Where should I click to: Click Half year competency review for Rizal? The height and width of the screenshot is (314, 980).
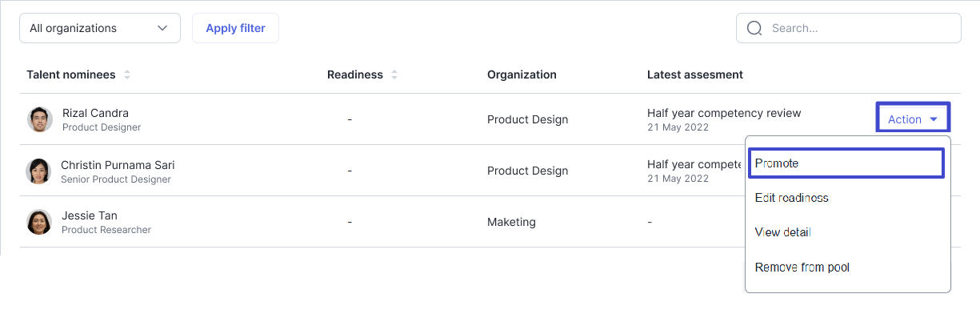(724, 113)
